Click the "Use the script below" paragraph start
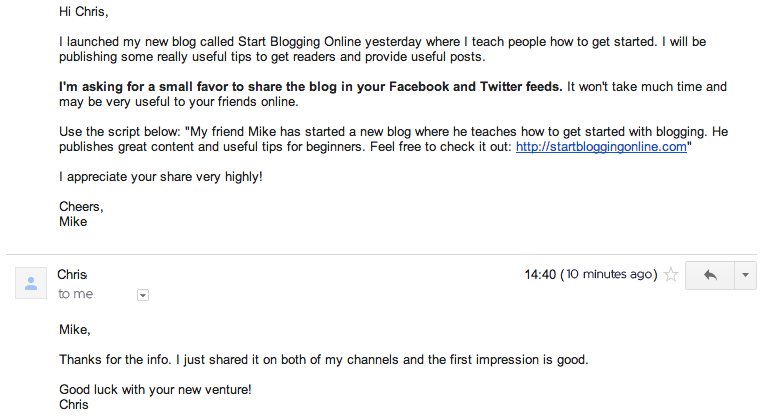The height and width of the screenshot is (420, 766). click(120, 132)
